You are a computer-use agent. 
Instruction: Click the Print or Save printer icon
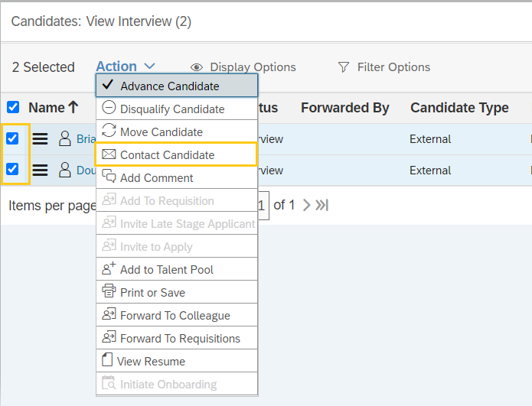108,292
